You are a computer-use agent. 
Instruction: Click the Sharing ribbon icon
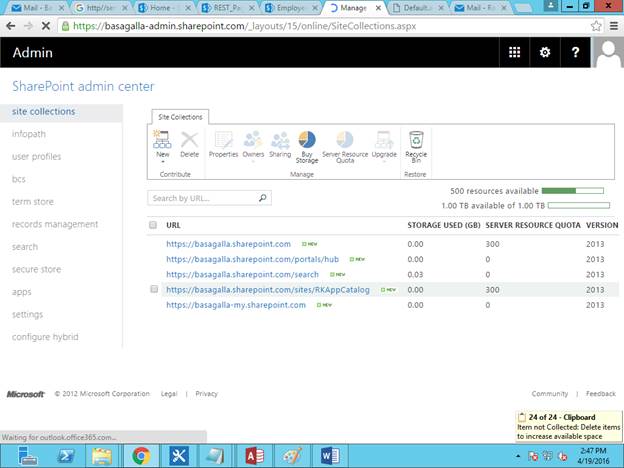pyautogui.click(x=280, y=140)
